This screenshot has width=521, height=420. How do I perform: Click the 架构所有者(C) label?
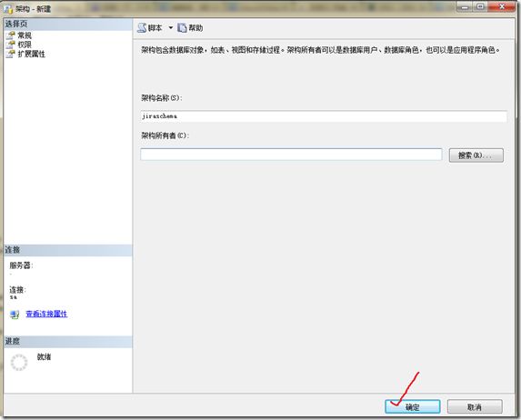(165, 135)
